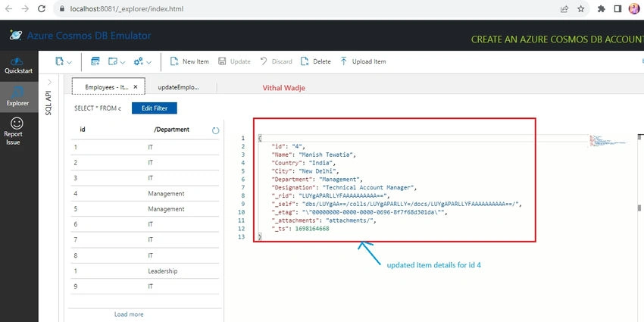
Task: Click the settings gears toolbar icon
Action: tap(139, 61)
